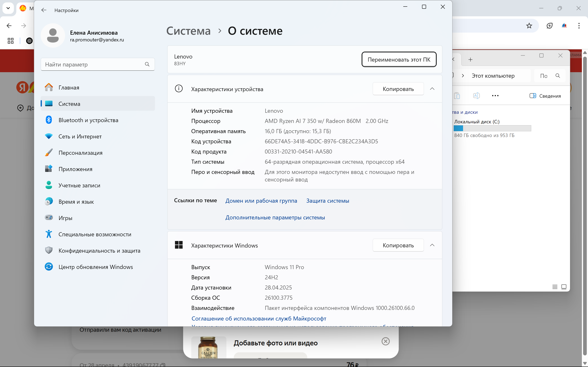Collapse Характеристики устройства section
This screenshot has height=367, width=588.
[x=432, y=89]
